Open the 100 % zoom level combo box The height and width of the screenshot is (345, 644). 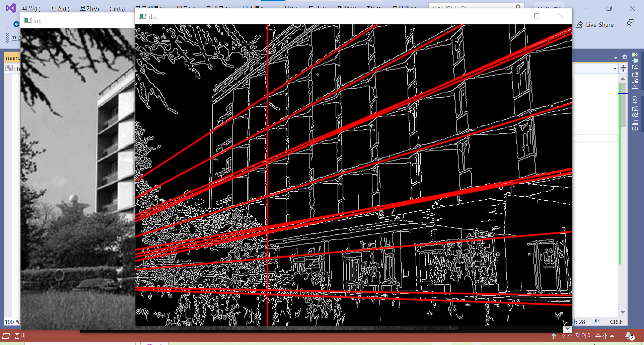click(12, 322)
